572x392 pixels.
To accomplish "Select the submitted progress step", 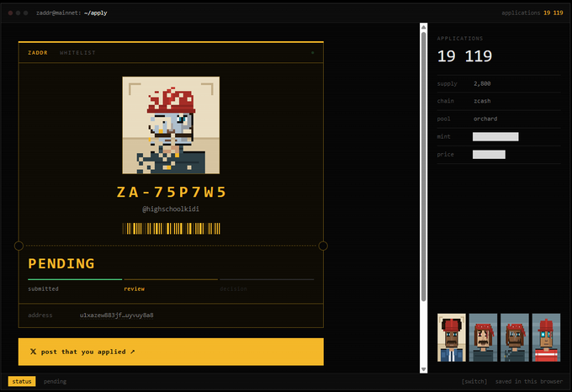I will pyautogui.click(x=43, y=289).
